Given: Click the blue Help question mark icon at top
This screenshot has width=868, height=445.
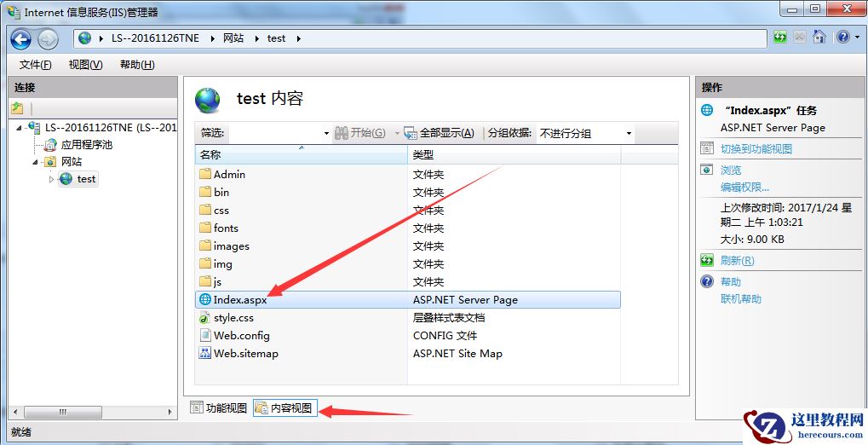Looking at the screenshot, I should (842, 38).
